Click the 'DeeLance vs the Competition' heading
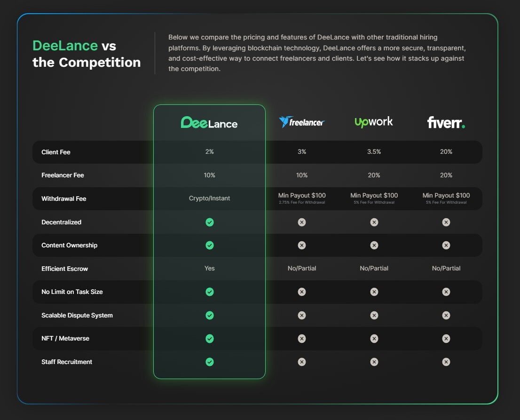 point(87,54)
